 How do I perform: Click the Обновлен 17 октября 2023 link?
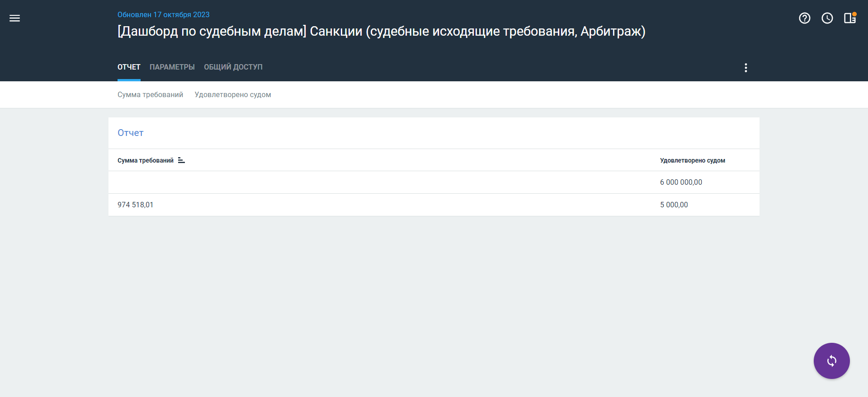pos(164,14)
